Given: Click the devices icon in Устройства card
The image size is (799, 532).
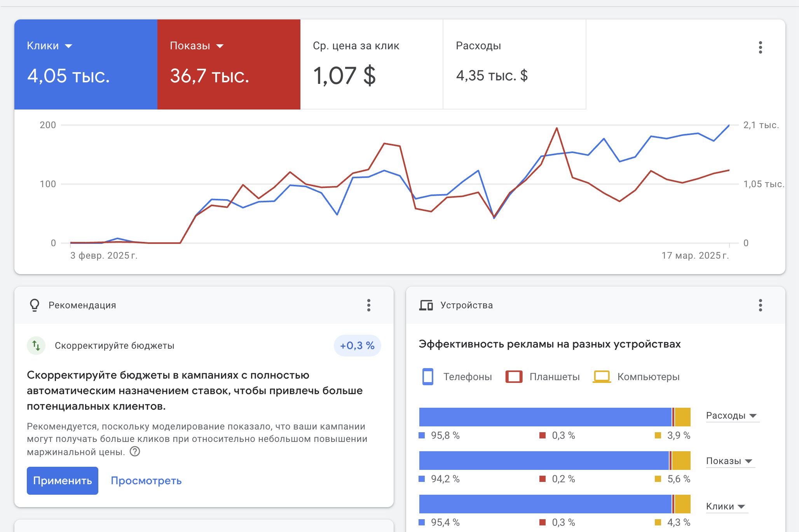Looking at the screenshot, I should [x=426, y=305].
